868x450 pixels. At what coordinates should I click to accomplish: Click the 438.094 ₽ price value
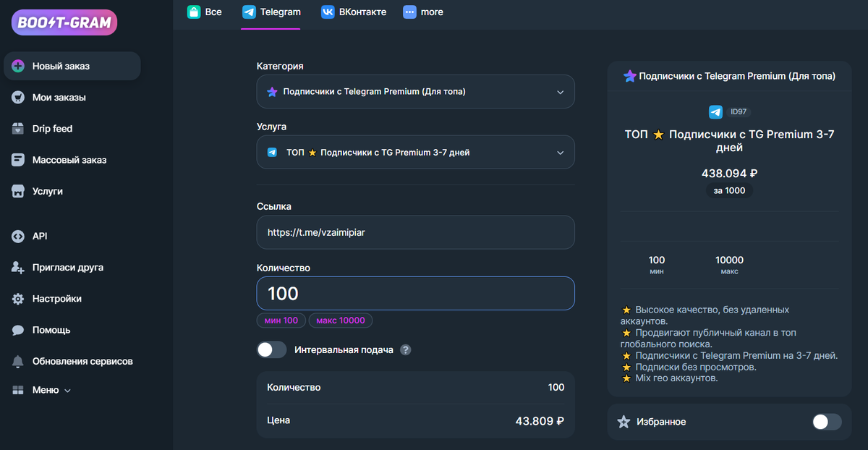730,174
